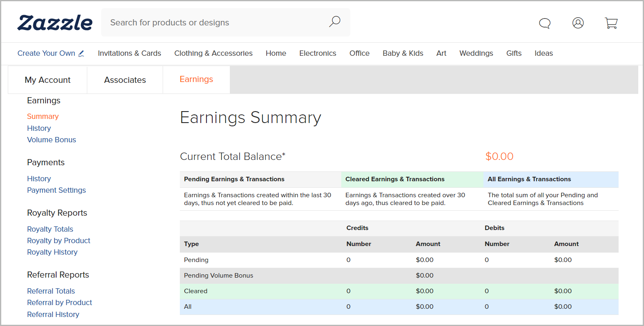This screenshot has height=326, width=644.
Task: Open Royalty History report
Action: [52, 252]
